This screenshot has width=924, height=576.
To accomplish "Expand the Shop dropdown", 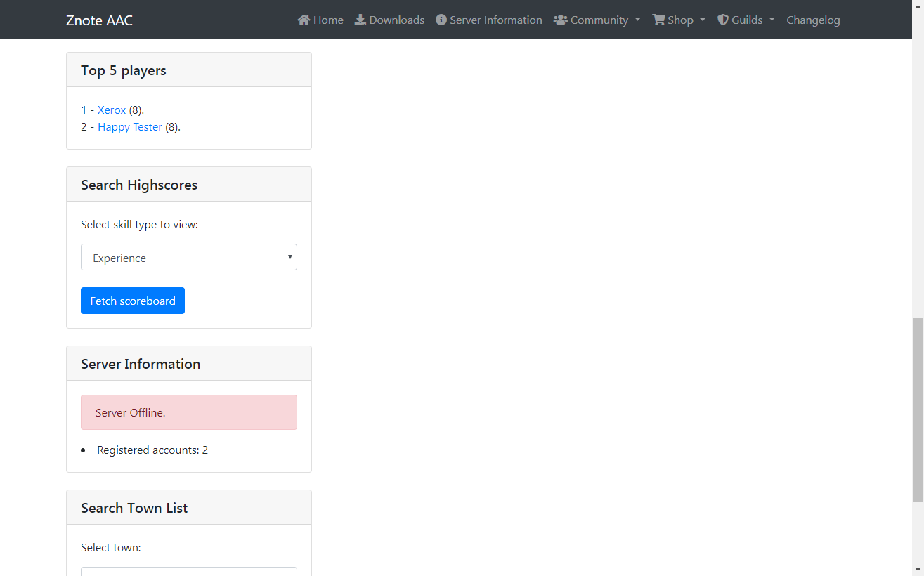I will [678, 20].
